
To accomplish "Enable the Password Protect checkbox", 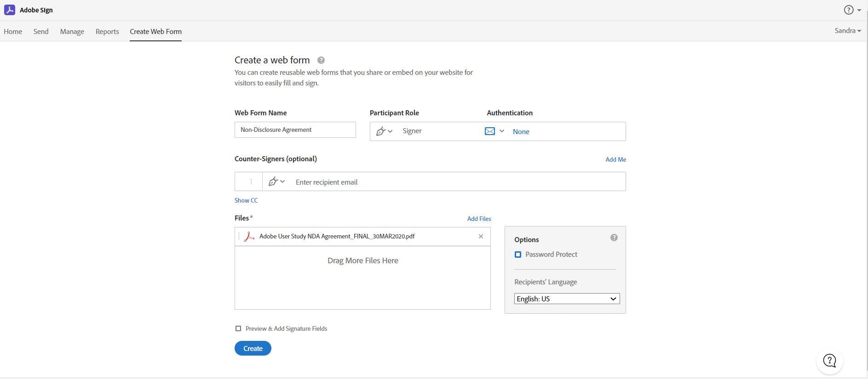I will click(518, 255).
